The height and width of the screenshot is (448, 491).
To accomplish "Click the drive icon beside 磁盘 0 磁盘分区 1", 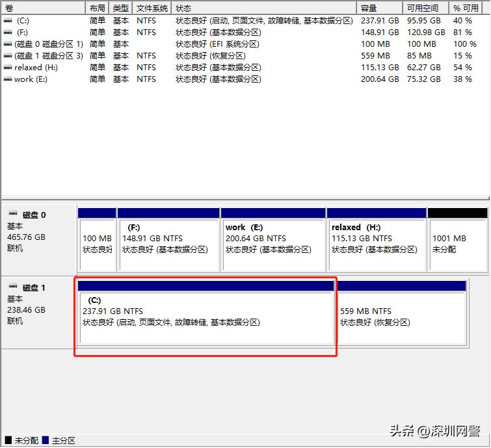I will (8, 44).
